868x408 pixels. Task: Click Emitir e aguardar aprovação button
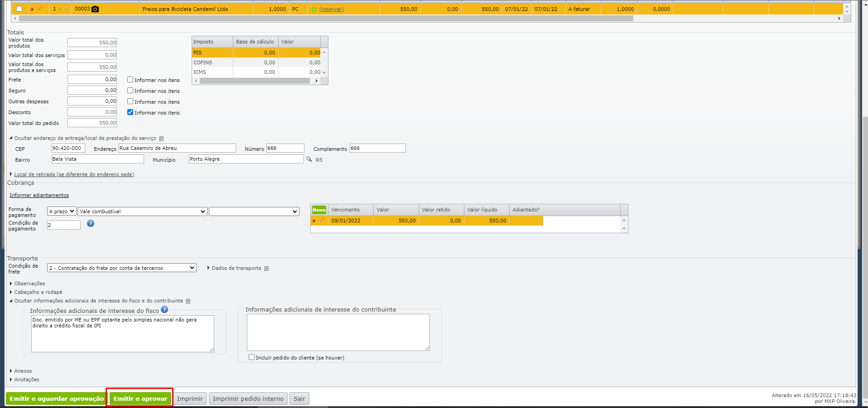coord(57,398)
